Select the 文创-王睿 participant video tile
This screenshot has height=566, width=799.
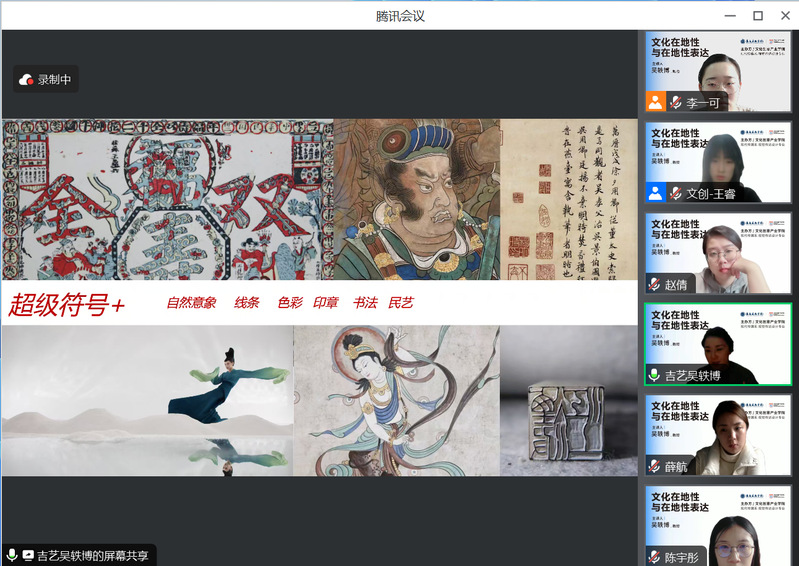(718, 163)
